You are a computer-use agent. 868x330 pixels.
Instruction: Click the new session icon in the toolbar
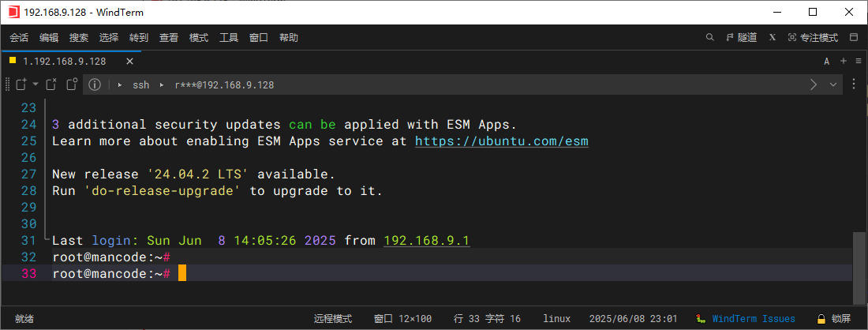[21, 84]
